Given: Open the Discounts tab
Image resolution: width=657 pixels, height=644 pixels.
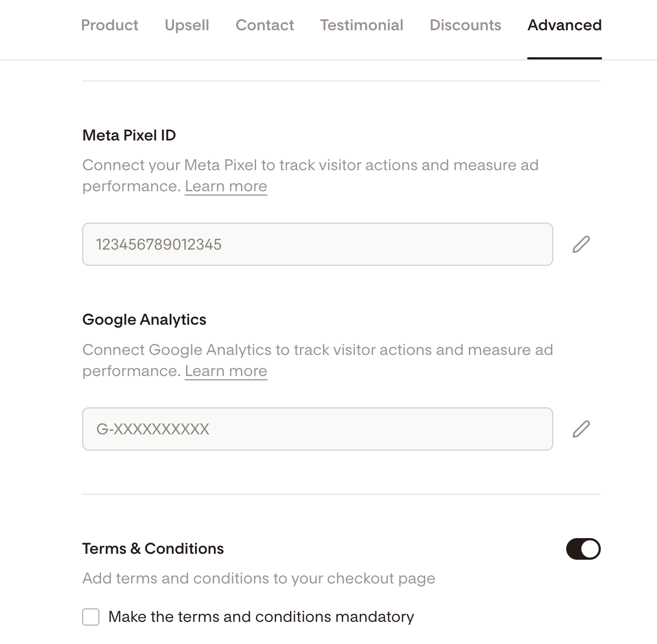Looking at the screenshot, I should (x=465, y=25).
